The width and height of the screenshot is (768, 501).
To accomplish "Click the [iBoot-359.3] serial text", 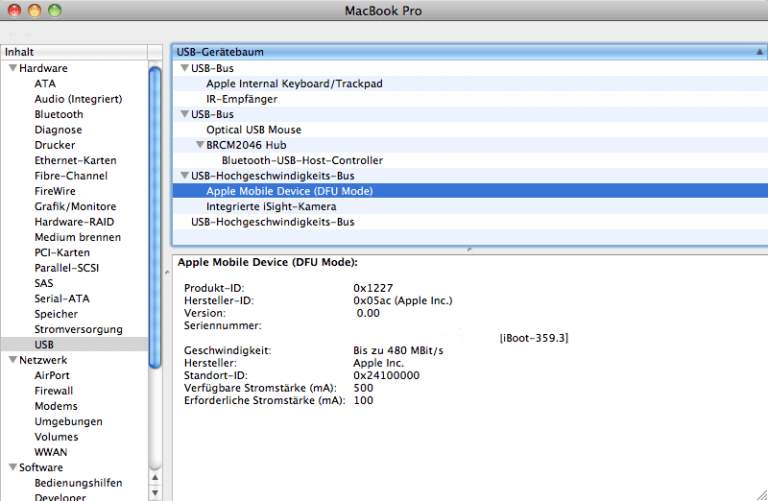I will click(534, 338).
